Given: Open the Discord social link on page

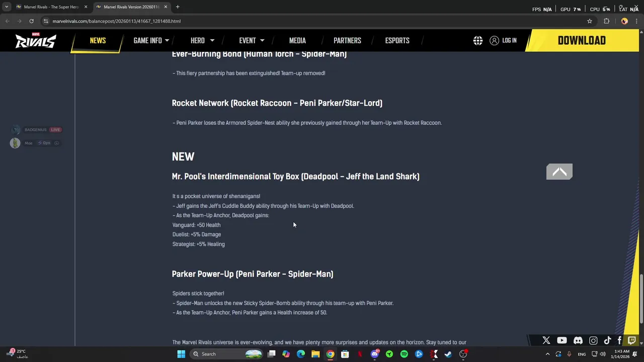Looking at the screenshot, I should (x=578, y=340).
